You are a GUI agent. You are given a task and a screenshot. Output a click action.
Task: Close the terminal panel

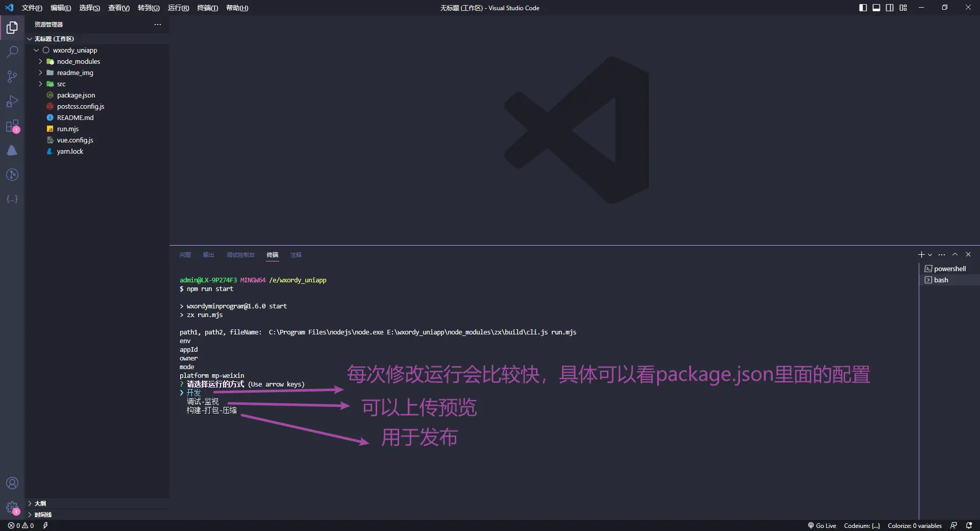(x=968, y=254)
